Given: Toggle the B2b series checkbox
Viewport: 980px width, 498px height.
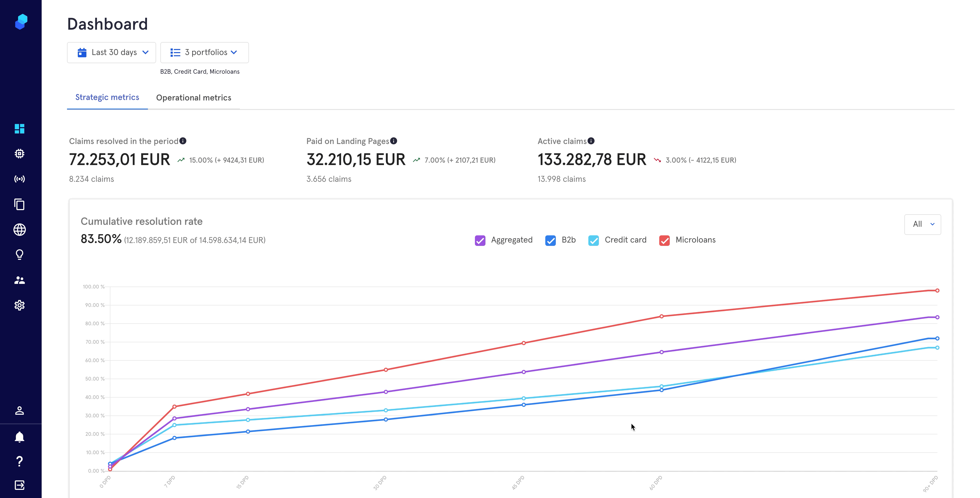Looking at the screenshot, I should click(550, 240).
